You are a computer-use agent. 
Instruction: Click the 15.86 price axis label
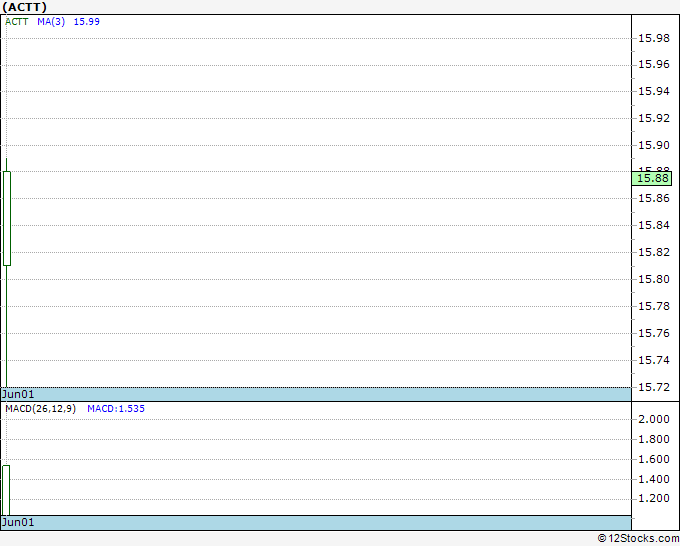click(654, 199)
